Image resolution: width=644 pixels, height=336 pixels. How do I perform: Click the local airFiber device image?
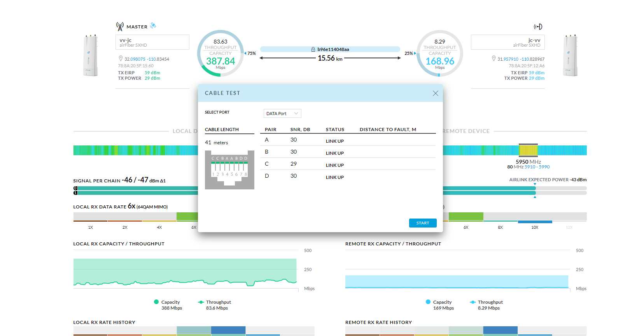91,55
